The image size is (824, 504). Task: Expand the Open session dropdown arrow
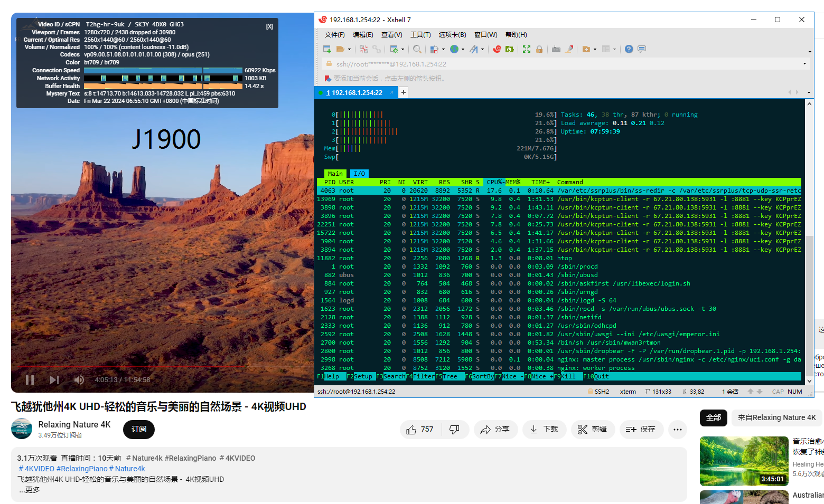tap(349, 50)
